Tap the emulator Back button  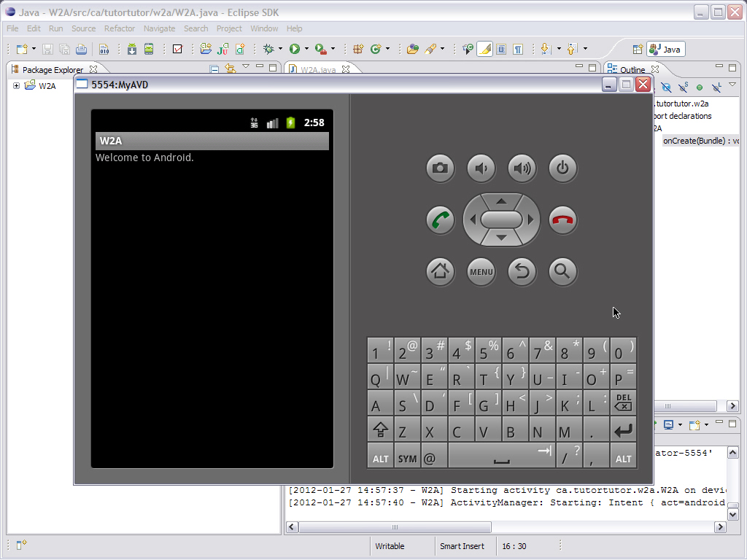(x=522, y=272)
